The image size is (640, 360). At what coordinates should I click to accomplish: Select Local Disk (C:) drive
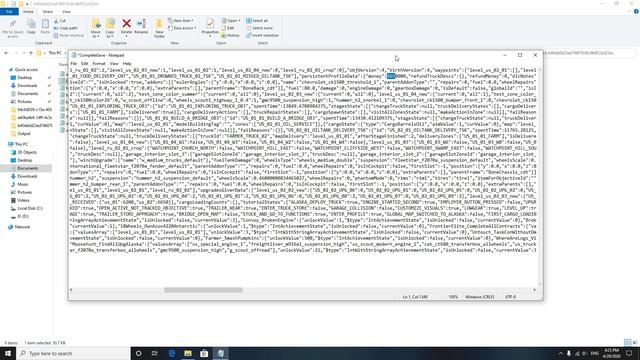(x=29, y=208)
